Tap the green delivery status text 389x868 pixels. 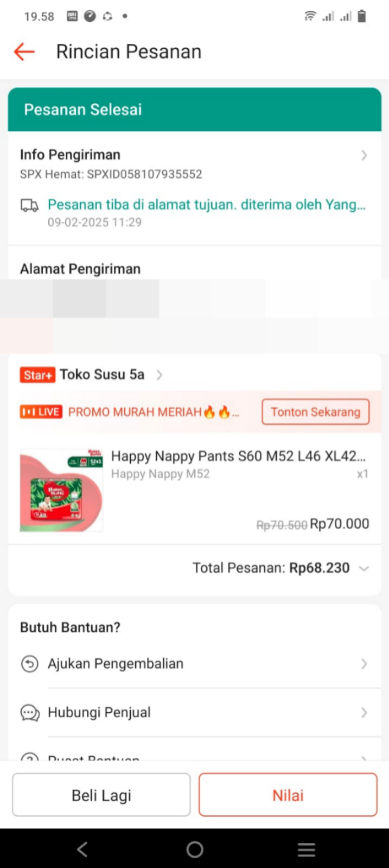(x=206, y=205)
